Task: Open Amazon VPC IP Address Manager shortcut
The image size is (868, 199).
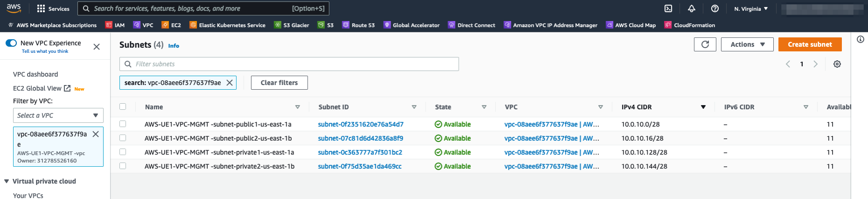Action: (551, 25)
